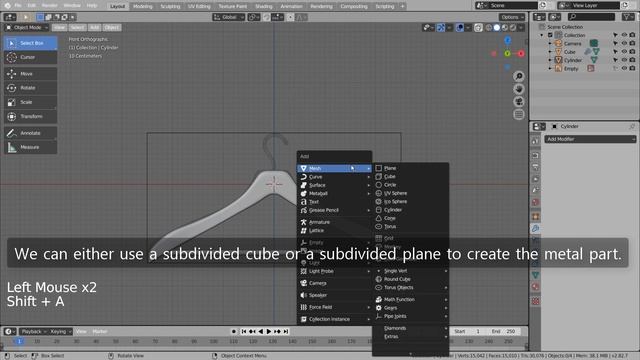Open Texture properties checker tab

coord(536,301)
